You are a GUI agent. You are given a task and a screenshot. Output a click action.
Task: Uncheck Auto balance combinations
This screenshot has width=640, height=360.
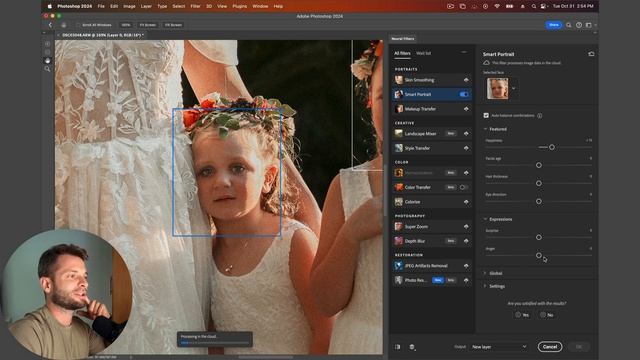(486, 116)
